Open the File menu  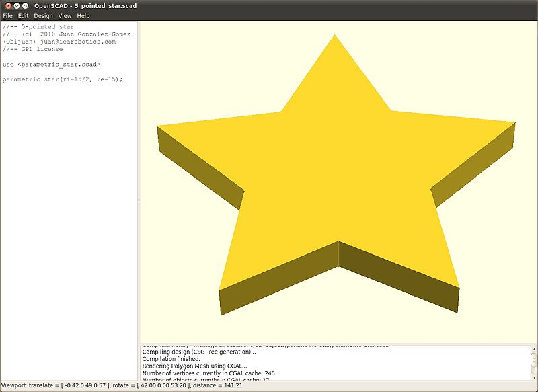pos(7,15)
